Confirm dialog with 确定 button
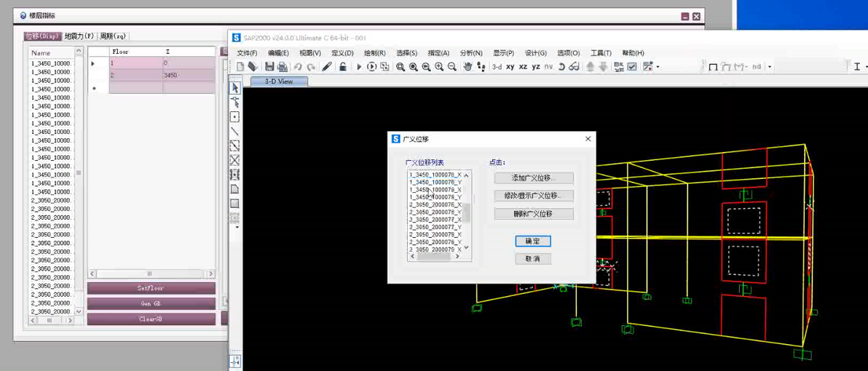The height and width of the screenshot is (371, 868). [532, 241]
